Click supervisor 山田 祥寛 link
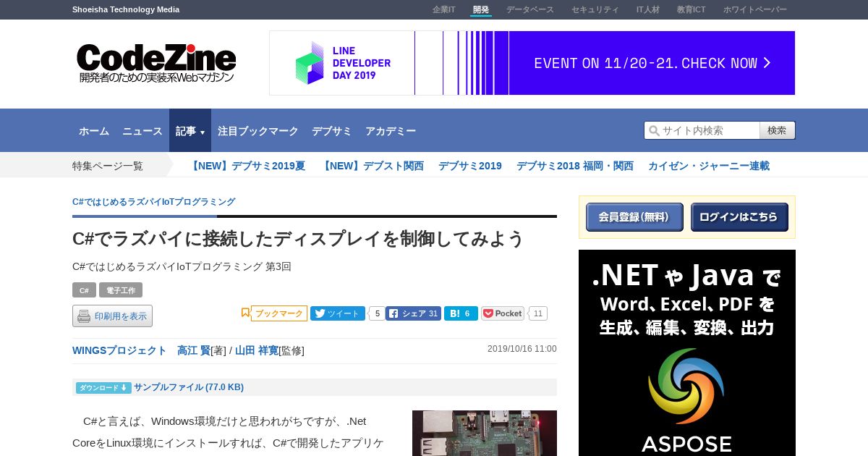The height and width of the screenshot is (456, 868). click(257, 350)
